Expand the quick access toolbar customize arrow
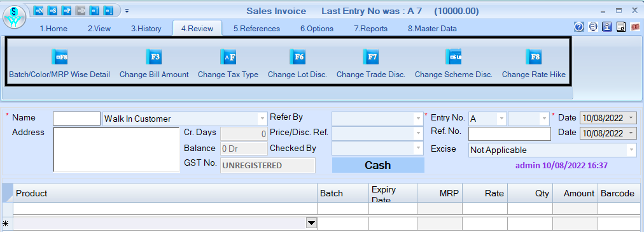The height and width of the screenshot is (232, 644). (127, 11)
